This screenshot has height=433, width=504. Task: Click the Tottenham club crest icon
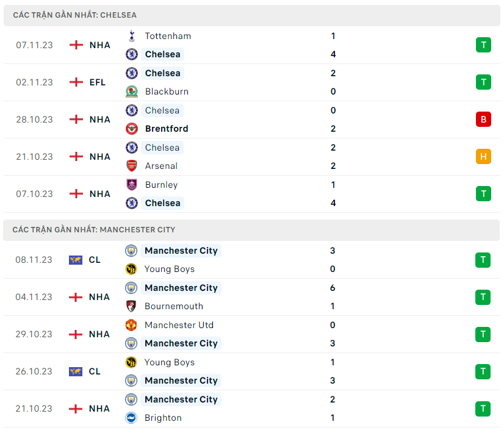(131, 36)
